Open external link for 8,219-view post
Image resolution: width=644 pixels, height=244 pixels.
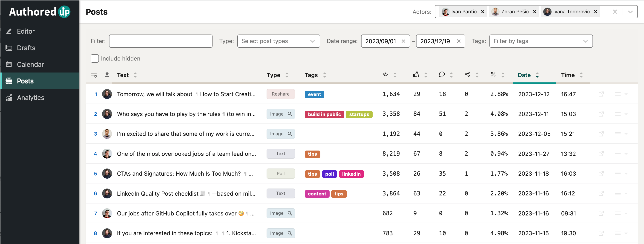tap(601, 154)
